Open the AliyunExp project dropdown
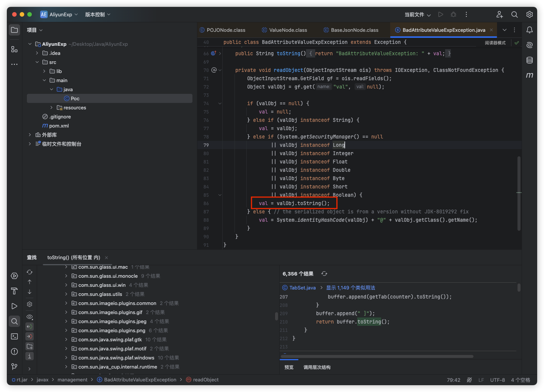Image resolution: width=544 pixels, height=392 pixels. click(59, 14)
